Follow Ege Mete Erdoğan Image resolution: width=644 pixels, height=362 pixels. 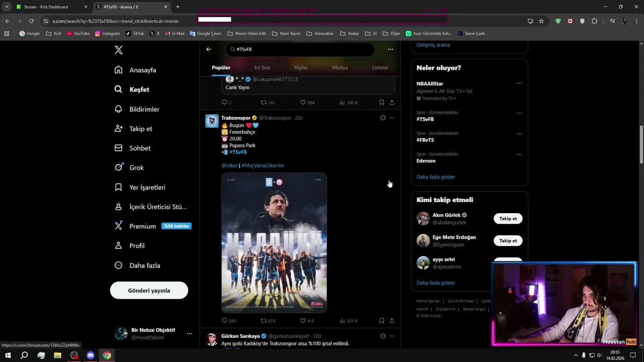508,241
